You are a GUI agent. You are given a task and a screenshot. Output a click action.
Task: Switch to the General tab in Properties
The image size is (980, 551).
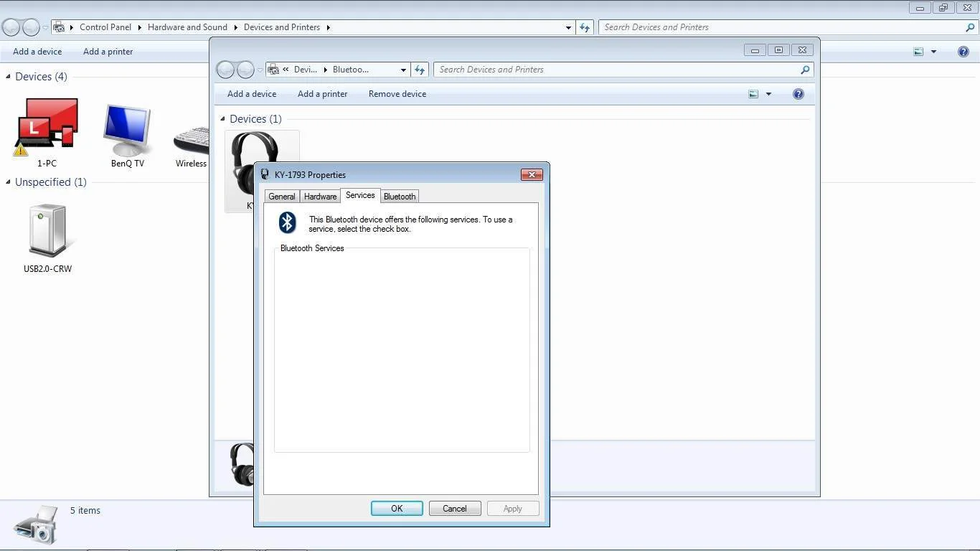coord(281,197)
